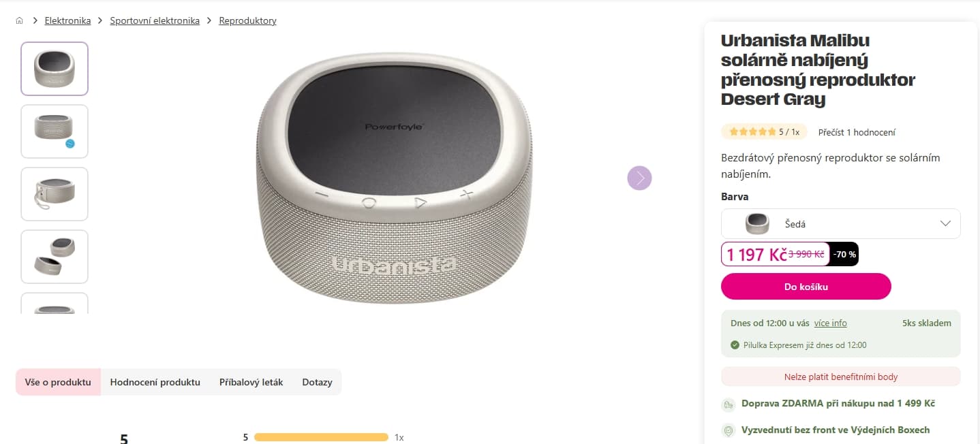Select thumbnail showing speaker with strap

(x=55, y=194)
